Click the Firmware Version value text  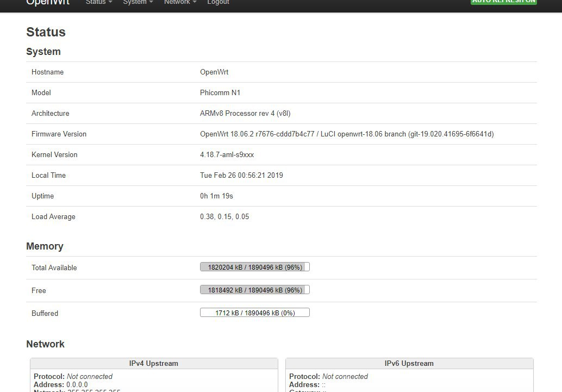pos(346,134)
